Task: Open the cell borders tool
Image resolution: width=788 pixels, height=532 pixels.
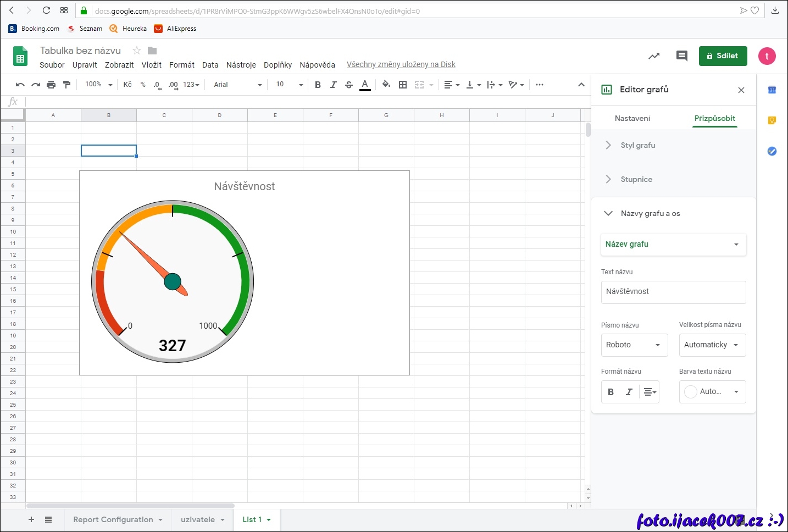Action: pyautogui.click(x=403, y=85)
